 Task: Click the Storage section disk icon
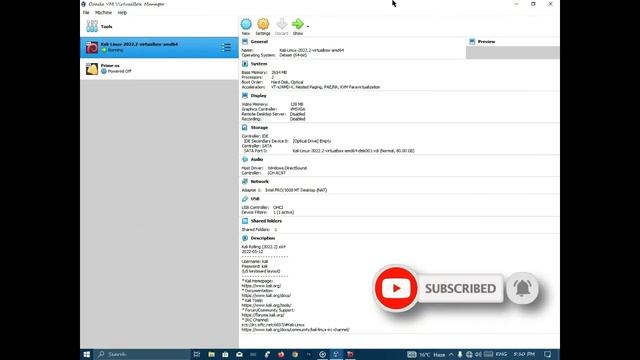[245, 127]
